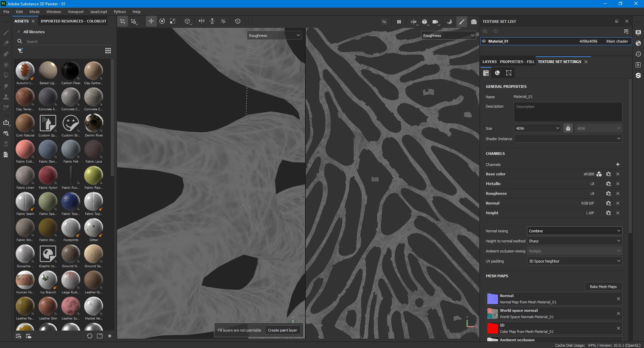Toggle the size lock icon next to 4096
Screen dimensions: 644x348
click(x=568, y=128)
